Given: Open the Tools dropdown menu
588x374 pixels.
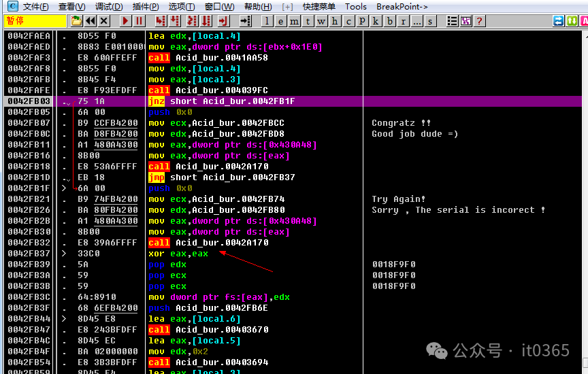Looking at the screenshot, I should pos(355,7).
